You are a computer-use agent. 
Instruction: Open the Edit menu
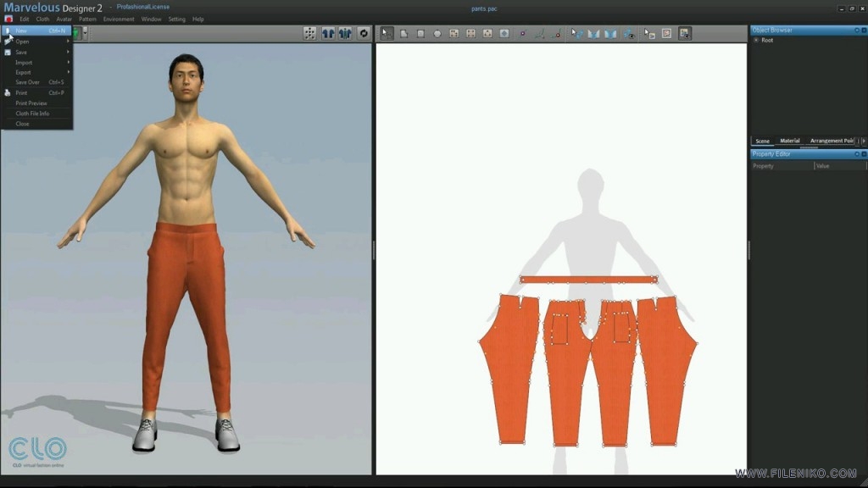click(x=25, y=19)
